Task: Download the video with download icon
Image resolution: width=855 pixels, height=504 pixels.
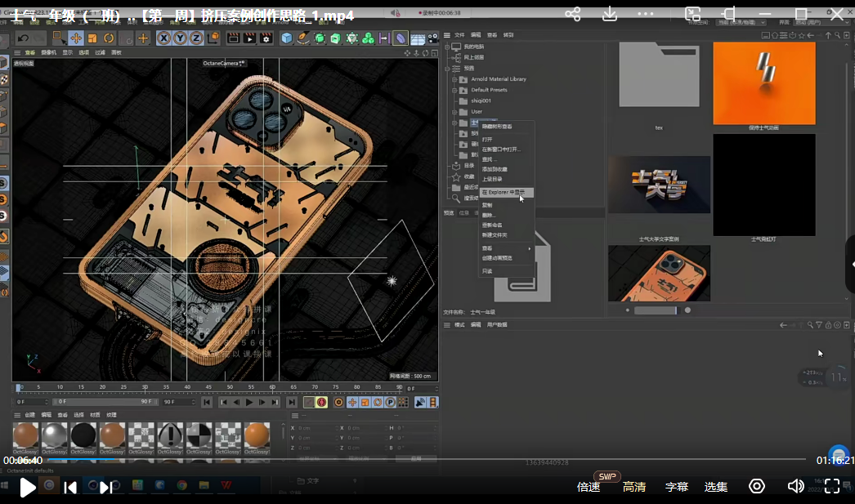Action: [610, 14]
